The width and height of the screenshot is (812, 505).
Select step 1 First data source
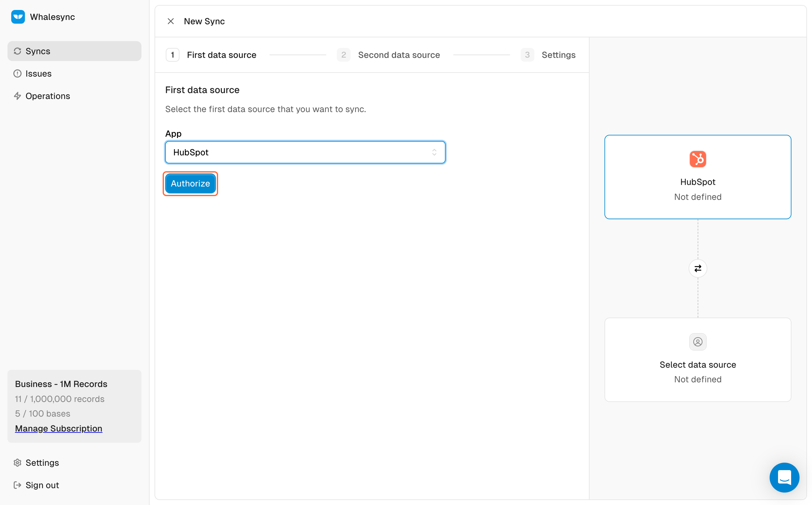point(221,55)
